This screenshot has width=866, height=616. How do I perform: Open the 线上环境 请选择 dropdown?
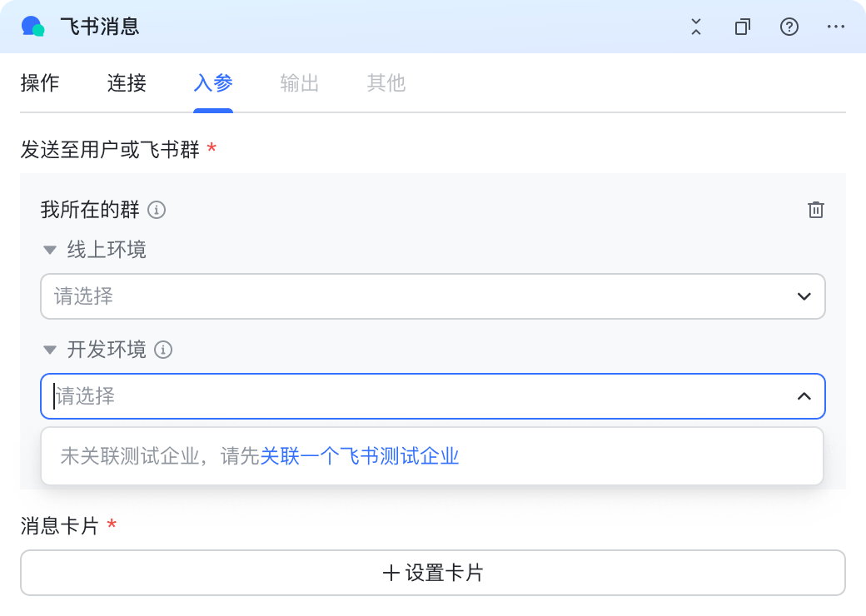(433, 296)
